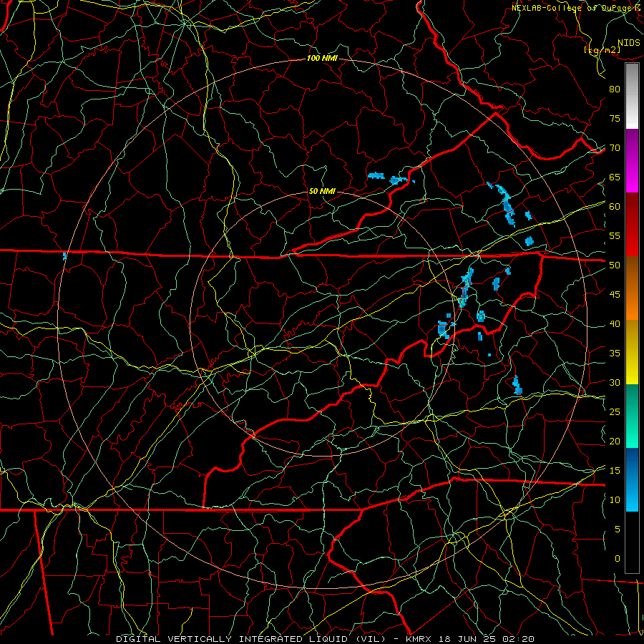Click the 50 NMI range ring label

[x=321, y=191]
